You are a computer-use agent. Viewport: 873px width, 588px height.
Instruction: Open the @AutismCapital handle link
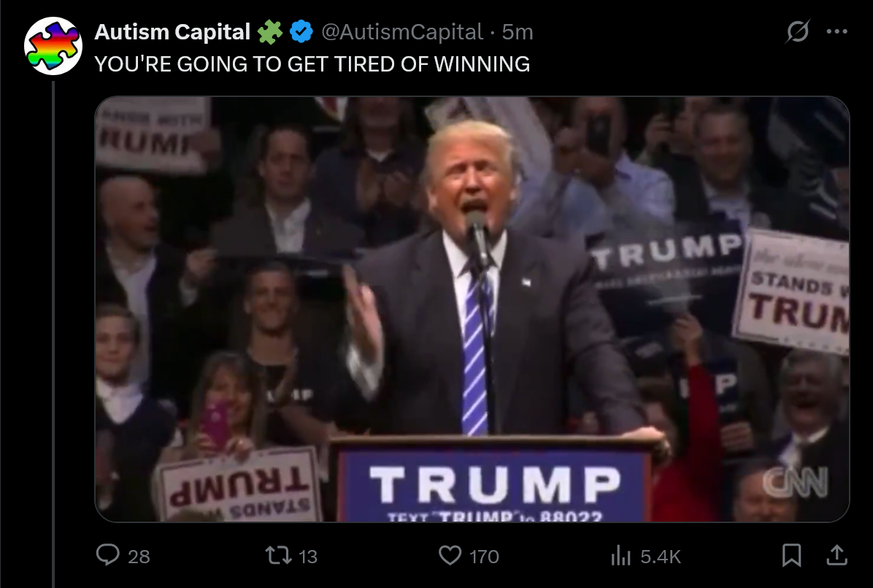click(402, 31)
